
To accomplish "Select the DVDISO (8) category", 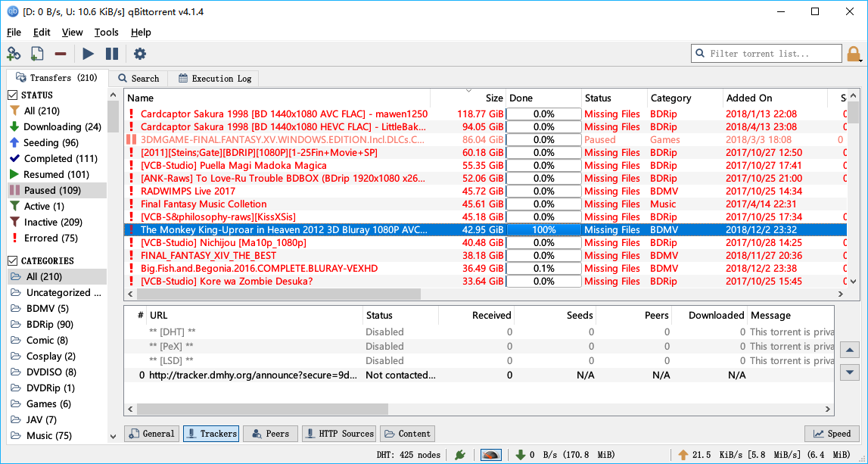I will coord(57,372).
